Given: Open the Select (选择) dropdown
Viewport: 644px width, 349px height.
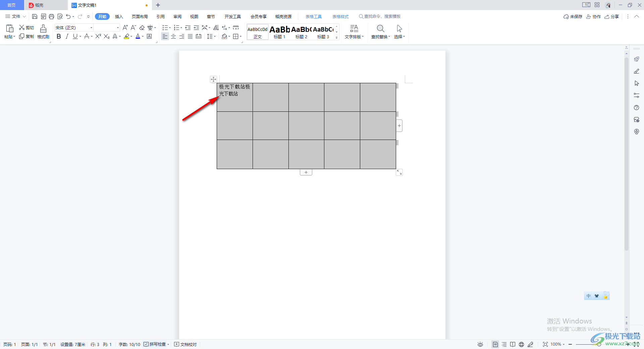Looking at the screenshot, I should click(x=399, y=37).
